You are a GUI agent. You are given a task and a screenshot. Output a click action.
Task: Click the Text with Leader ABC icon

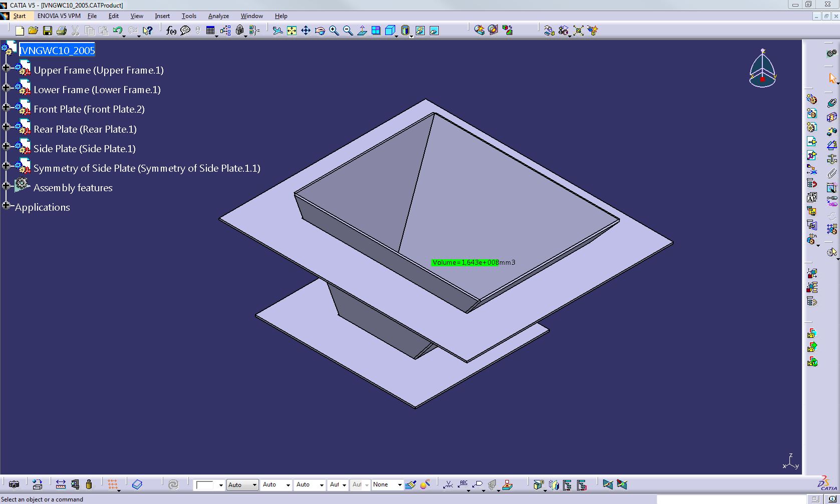point(463,484)
